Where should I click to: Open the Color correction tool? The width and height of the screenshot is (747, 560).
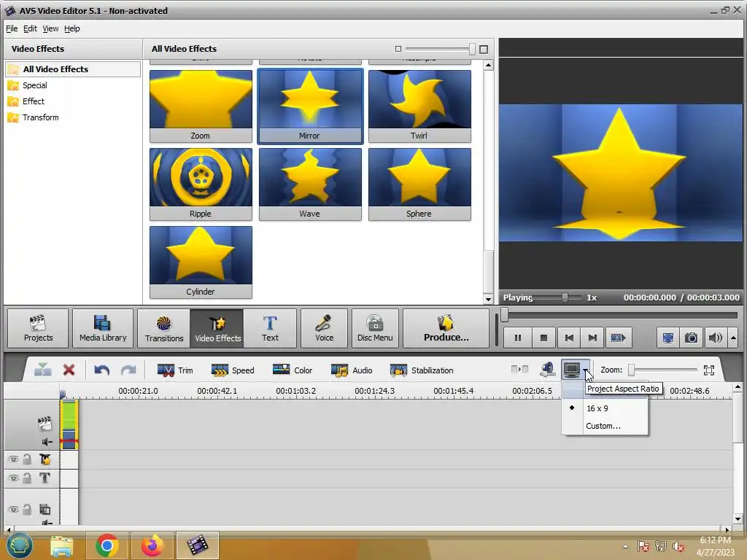click(292, 370)
